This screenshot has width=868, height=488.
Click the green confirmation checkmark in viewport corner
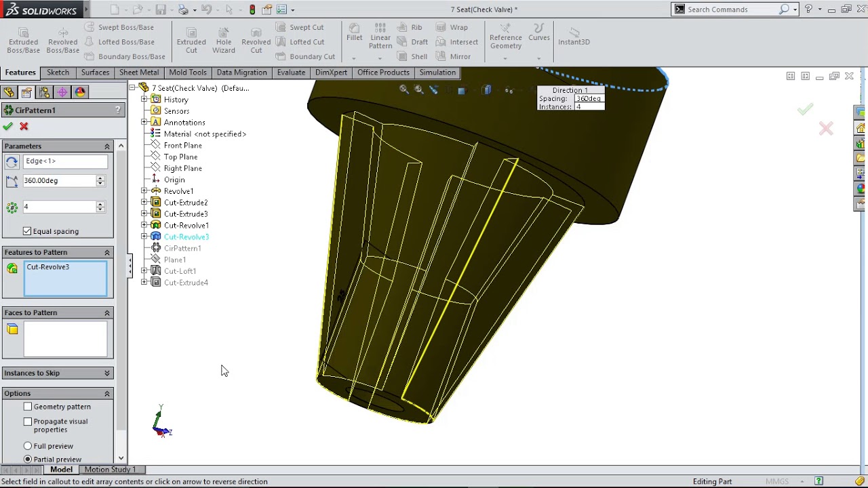pyautogui.click(x=805, y=110)
